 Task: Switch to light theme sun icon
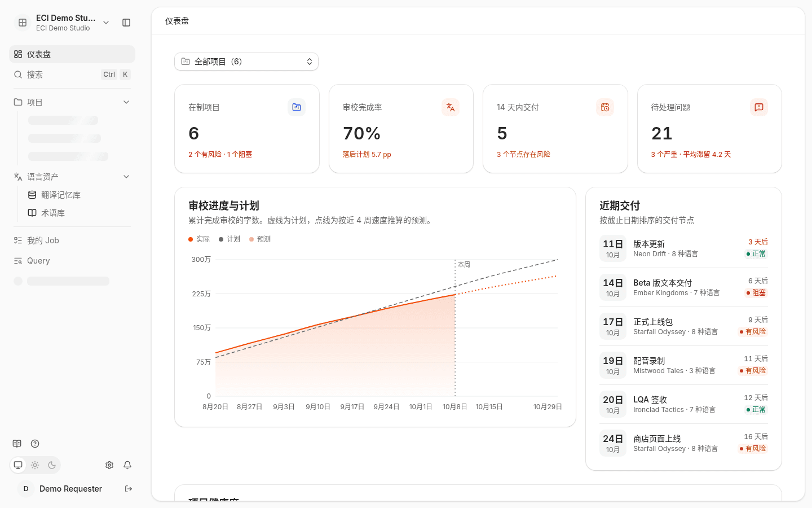point(35,465)
